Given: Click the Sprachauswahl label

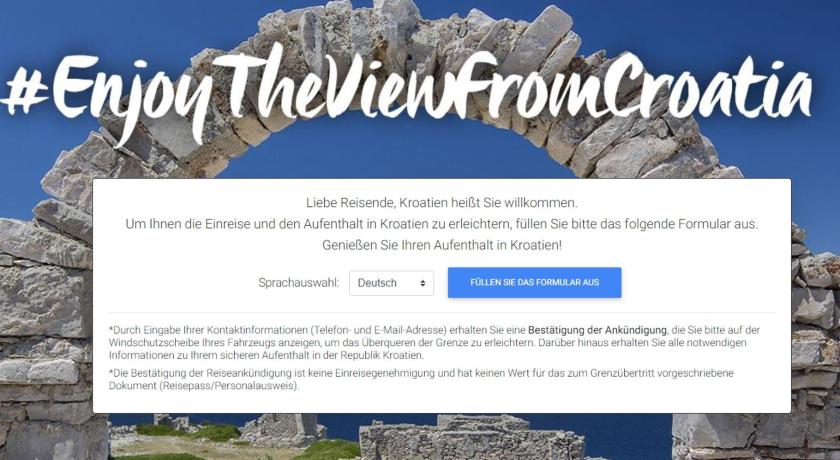Looking at the screenshot, I should pyautogui.click(x=298, y=283).
